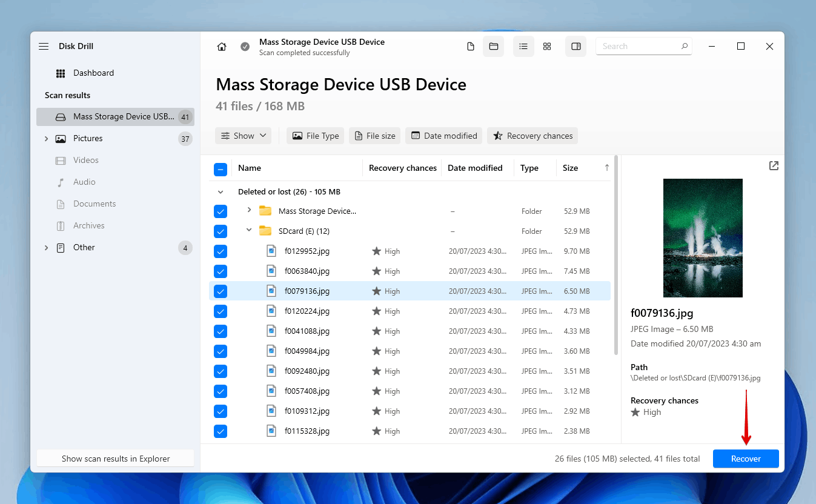The height and width of the screenshot is (504, 816).
Task: Click Show scan results in Explorer
Action: click(x=116, y=459)
